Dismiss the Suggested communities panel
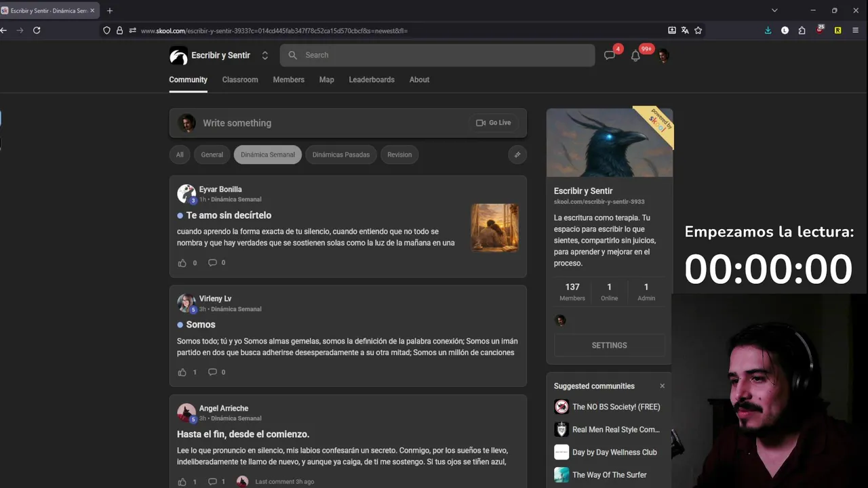This screenshot has width=868, height=488. 663,386
